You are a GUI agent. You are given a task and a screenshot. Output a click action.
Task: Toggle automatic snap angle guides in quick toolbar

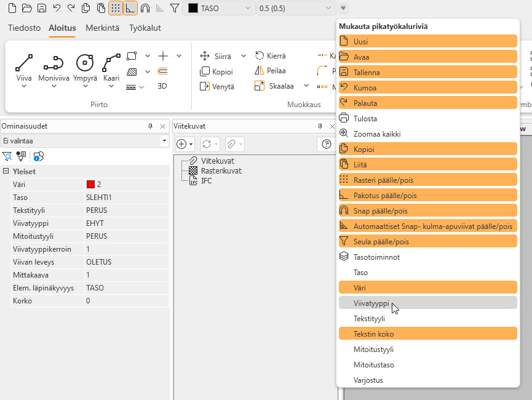pos(160,8)
